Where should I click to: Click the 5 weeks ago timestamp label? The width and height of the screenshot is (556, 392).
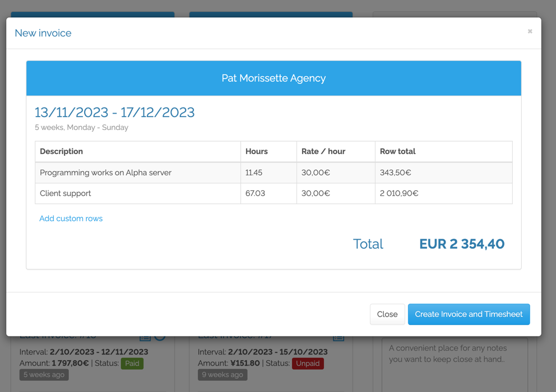(x=44, y=375)
